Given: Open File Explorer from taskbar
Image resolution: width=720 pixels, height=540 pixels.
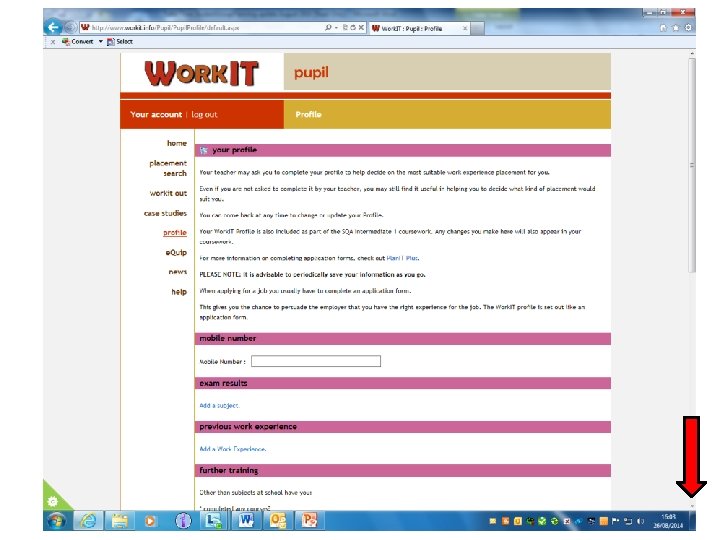Looking at the screenshot, I should [119, 521].
